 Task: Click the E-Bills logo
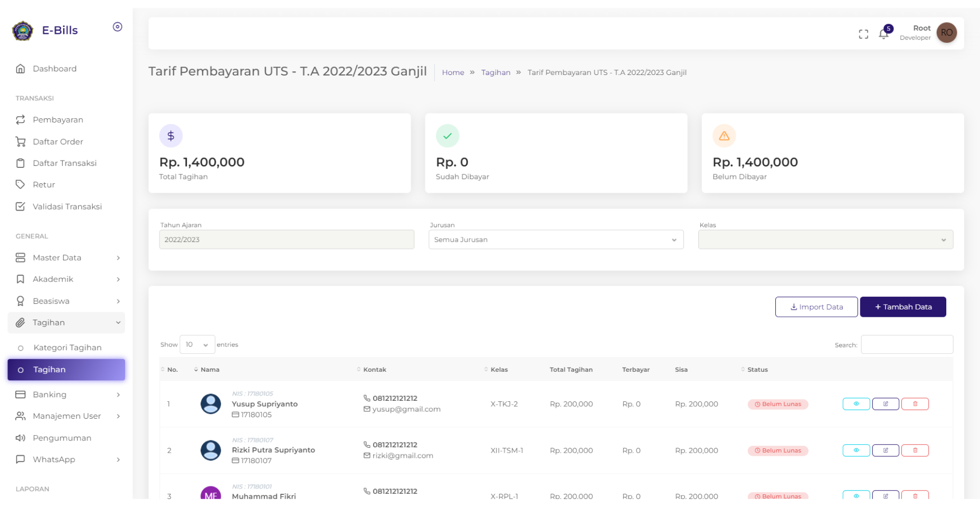23,31
